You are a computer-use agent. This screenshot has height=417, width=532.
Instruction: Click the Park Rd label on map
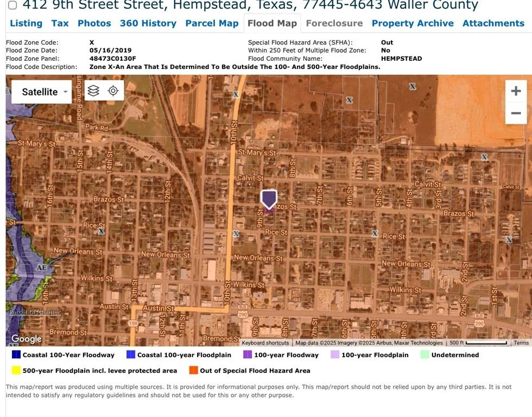[97, 128]
